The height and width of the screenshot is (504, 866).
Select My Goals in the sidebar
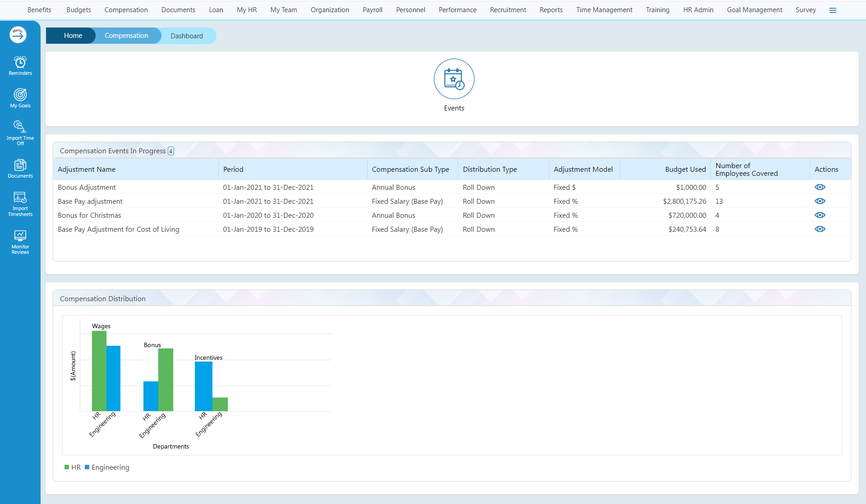coord(20,98)
